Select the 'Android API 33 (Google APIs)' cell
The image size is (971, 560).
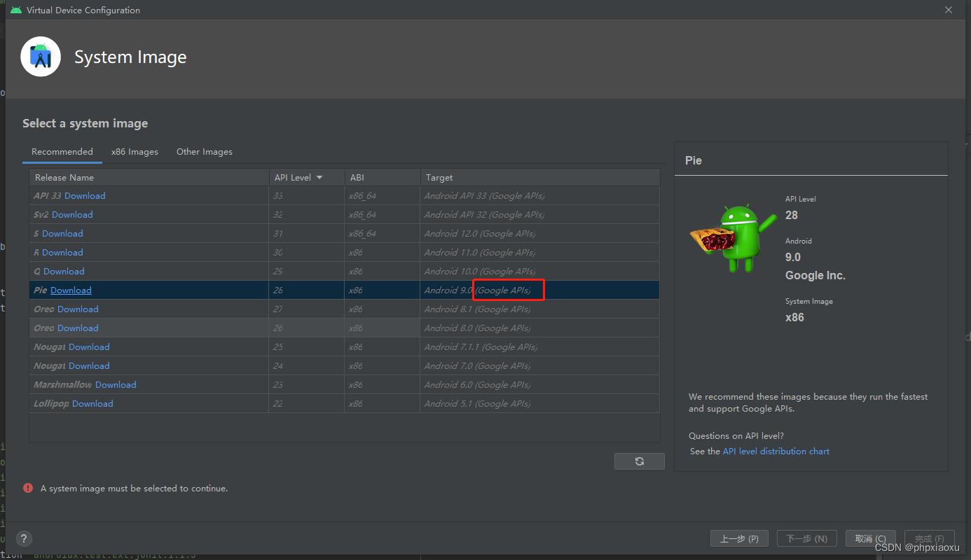[x=540, y=196]
